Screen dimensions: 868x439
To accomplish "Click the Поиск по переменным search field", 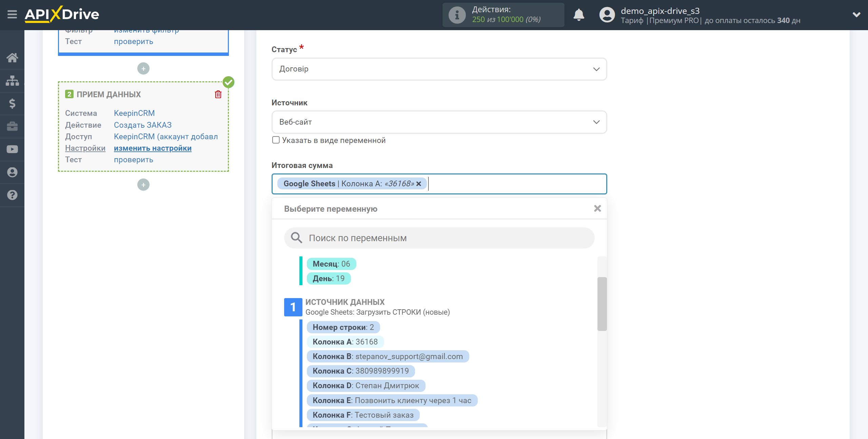I will [439, 238].
